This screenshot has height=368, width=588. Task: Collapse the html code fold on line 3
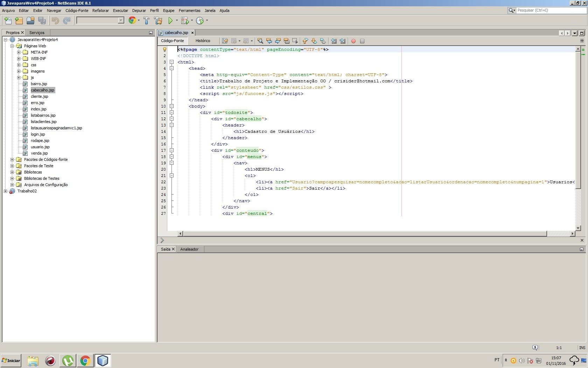tap(172, 62)
